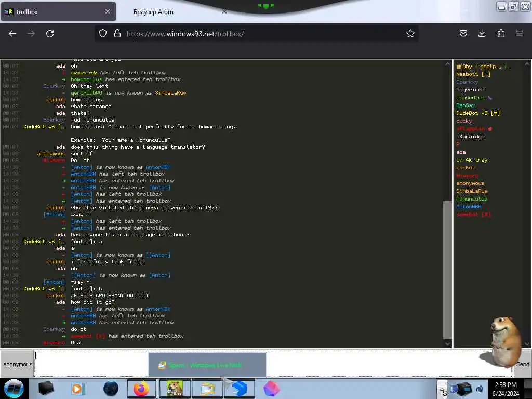Open the dark globe taskbar icon
This screenshot has height=399, width=532.
click(111, 389)
